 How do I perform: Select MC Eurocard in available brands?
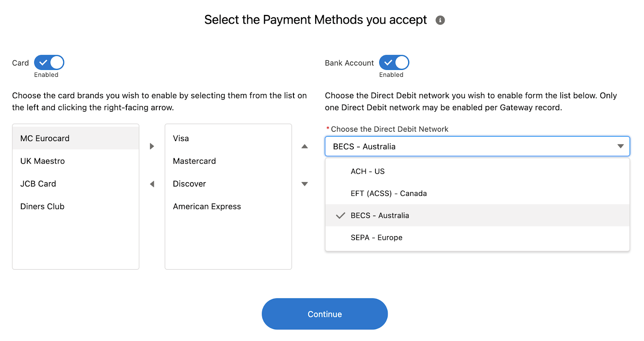coord(45,138)
